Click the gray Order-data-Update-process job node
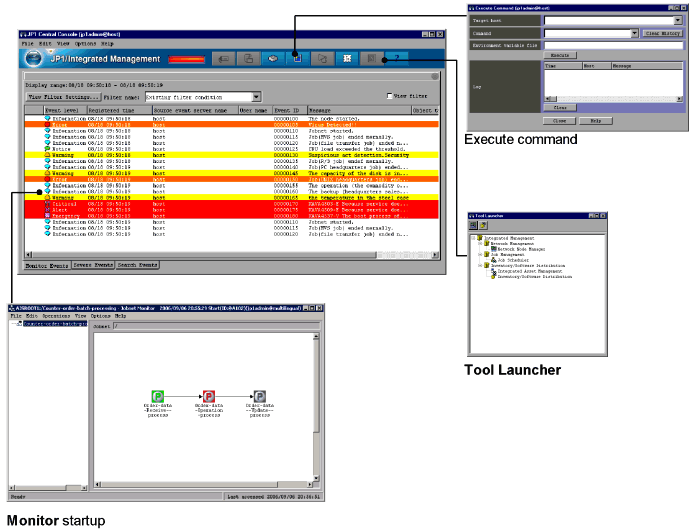This screenshot has width=691, height=532. tap(260, 396)
